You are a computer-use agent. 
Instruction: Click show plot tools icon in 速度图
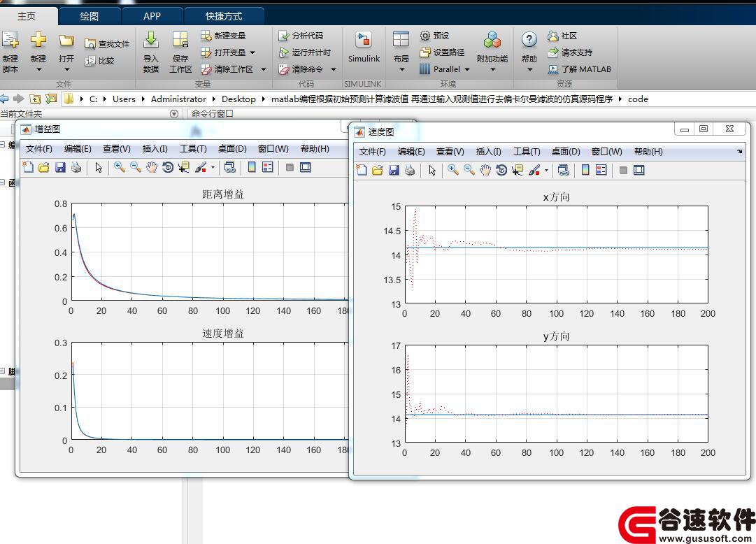point(639,170)
